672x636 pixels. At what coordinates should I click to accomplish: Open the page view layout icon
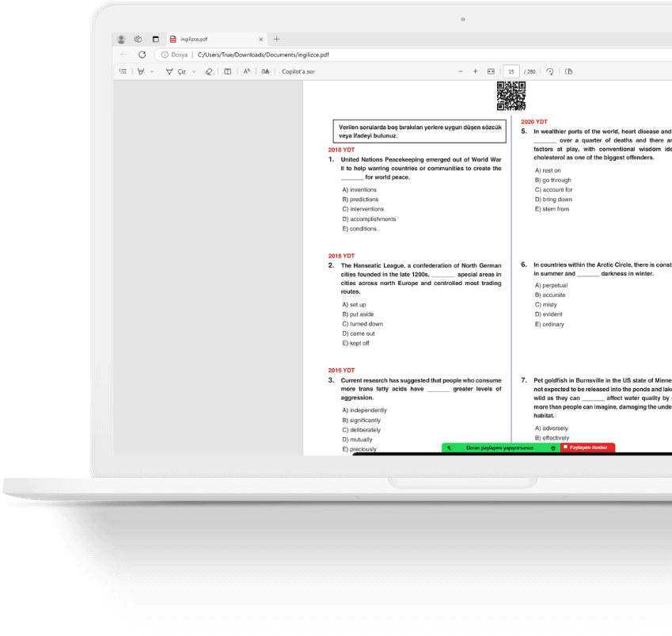[x=569, y=71]
